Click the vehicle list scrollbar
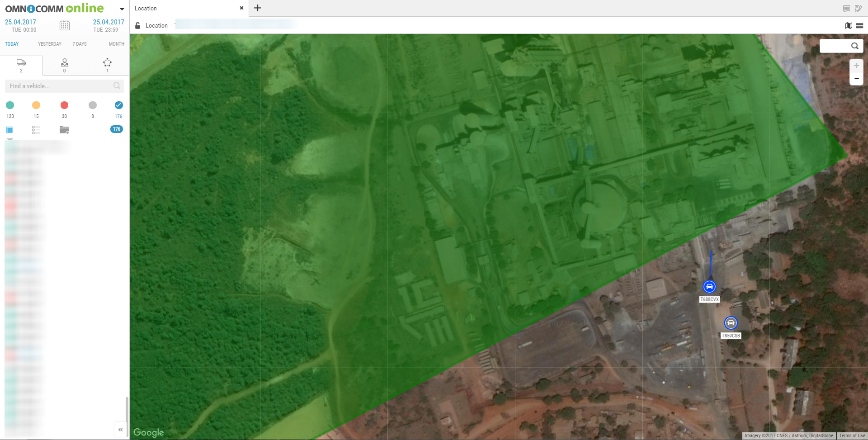 coord(127,416)
